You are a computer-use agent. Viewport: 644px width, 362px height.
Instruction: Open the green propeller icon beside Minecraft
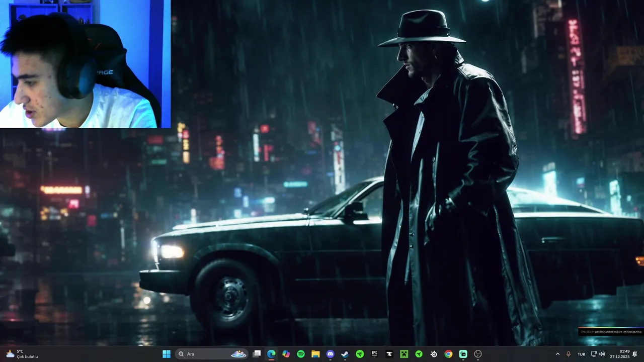tap(419, 354)
